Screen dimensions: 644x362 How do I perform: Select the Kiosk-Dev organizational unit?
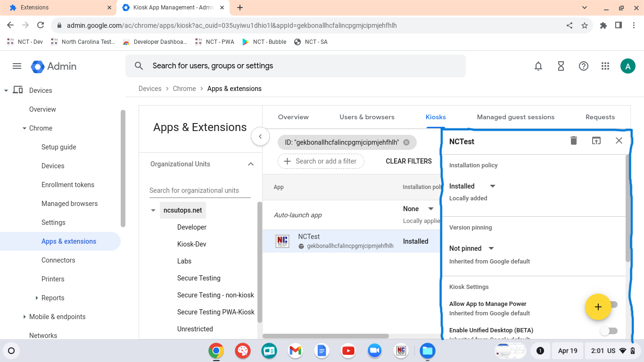coord(192,244)
